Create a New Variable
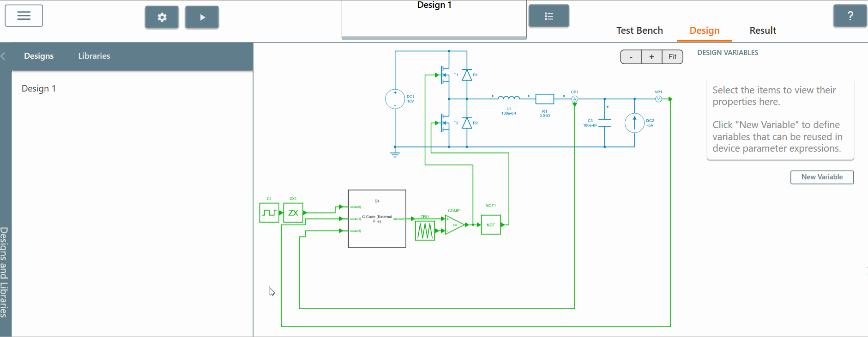 pos(822,177)
